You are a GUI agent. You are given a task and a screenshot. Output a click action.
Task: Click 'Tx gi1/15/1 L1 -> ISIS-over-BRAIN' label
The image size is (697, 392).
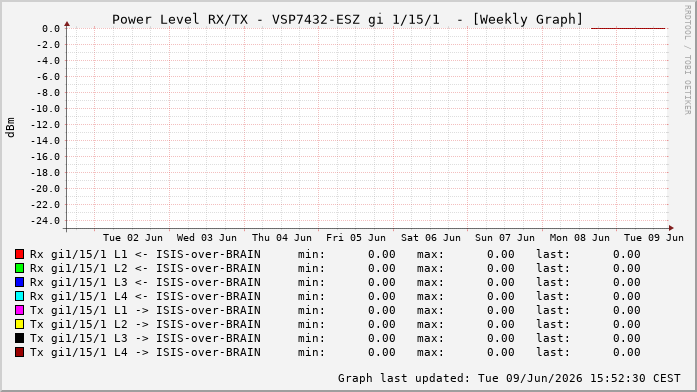(145, 310)
